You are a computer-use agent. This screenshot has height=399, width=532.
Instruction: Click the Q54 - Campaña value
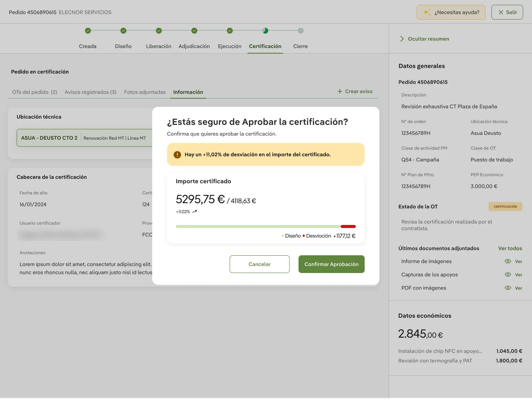(420, 160)
